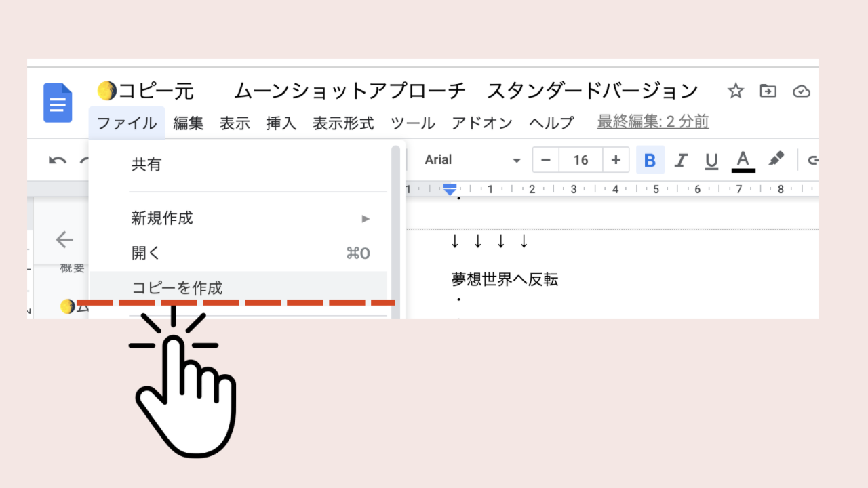Toggle italic formatting
This screenshot has width=868, height=488.
click(x=681, y=161)
